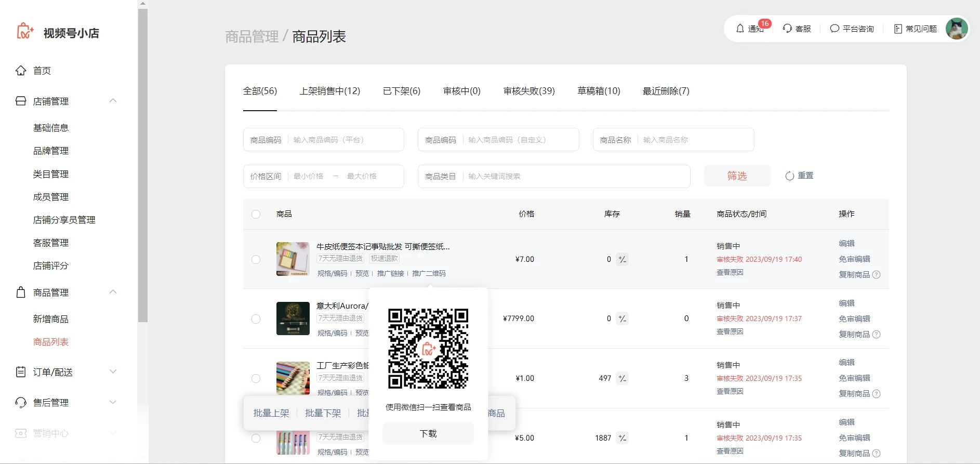980x464 pixels.
Task: Click 批量下架 bulk delisting button
Action: (x=323, y=413)
